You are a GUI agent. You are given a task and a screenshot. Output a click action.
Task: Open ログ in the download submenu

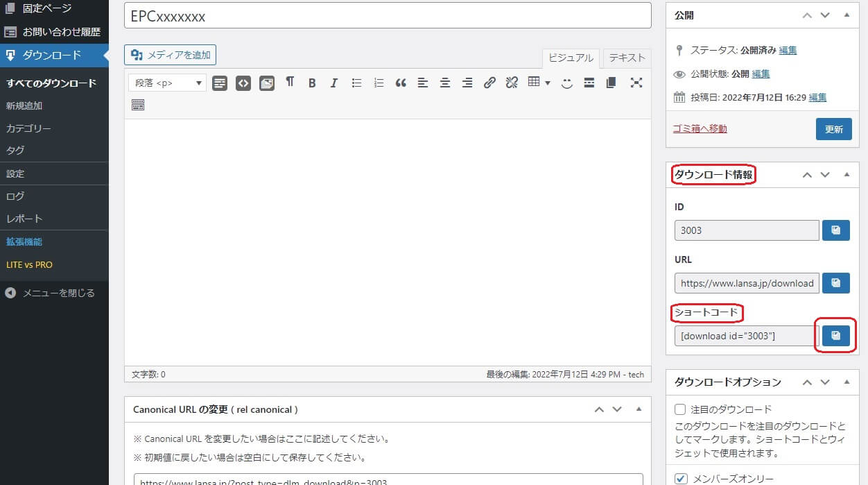click(15, 196)
